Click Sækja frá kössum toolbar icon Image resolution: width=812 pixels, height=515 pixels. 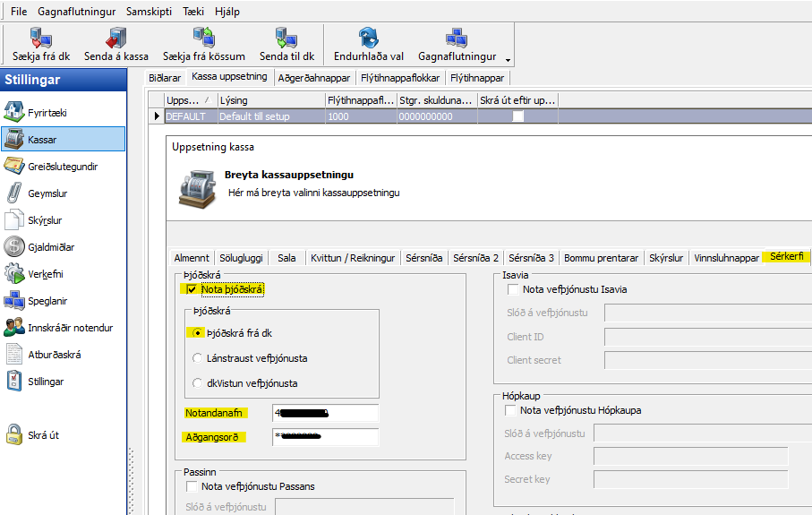pyautogui.click(x=203, y=38)
